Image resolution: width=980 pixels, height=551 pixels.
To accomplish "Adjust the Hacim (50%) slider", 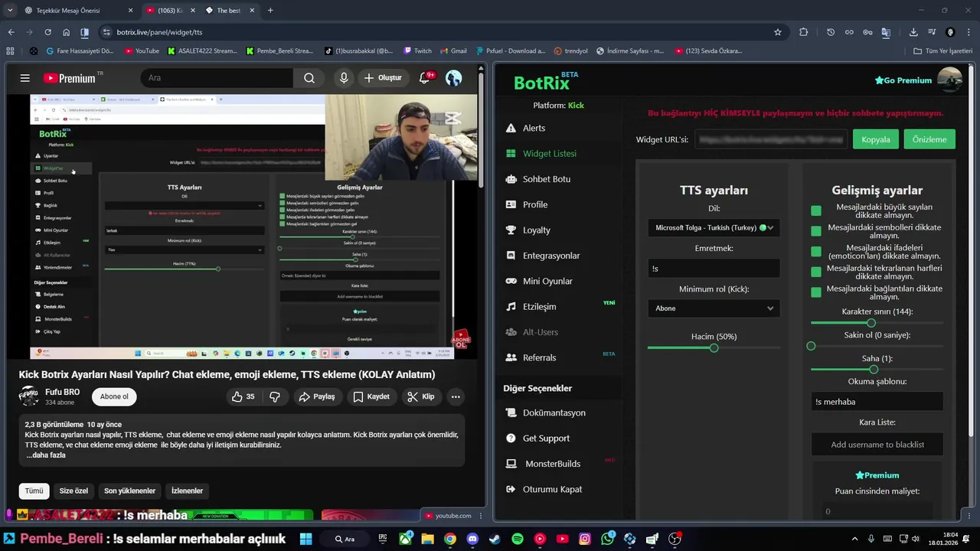I will 714,348.
